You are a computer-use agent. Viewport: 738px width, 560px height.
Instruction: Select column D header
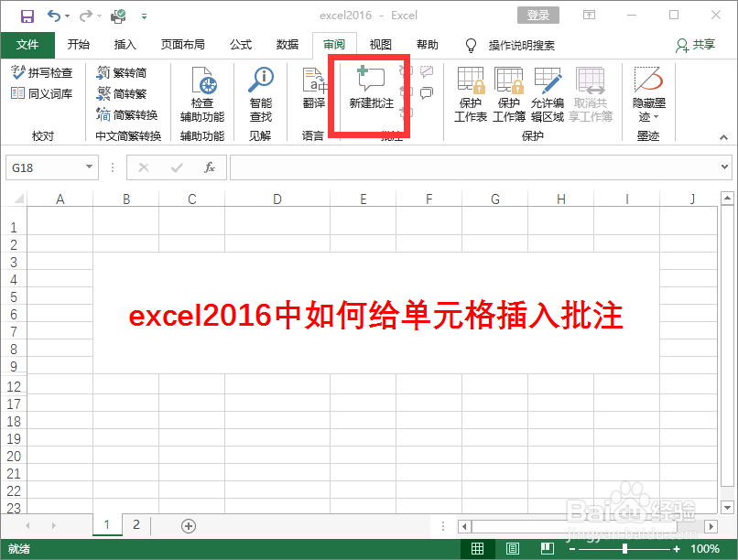(277, 199)
